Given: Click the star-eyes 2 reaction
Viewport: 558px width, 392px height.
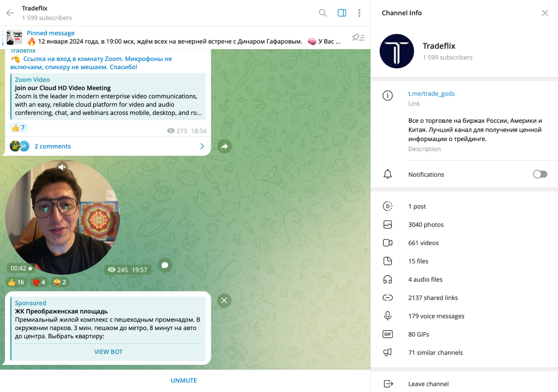Looking at the screenshot, I should click(x=60, y=282).
